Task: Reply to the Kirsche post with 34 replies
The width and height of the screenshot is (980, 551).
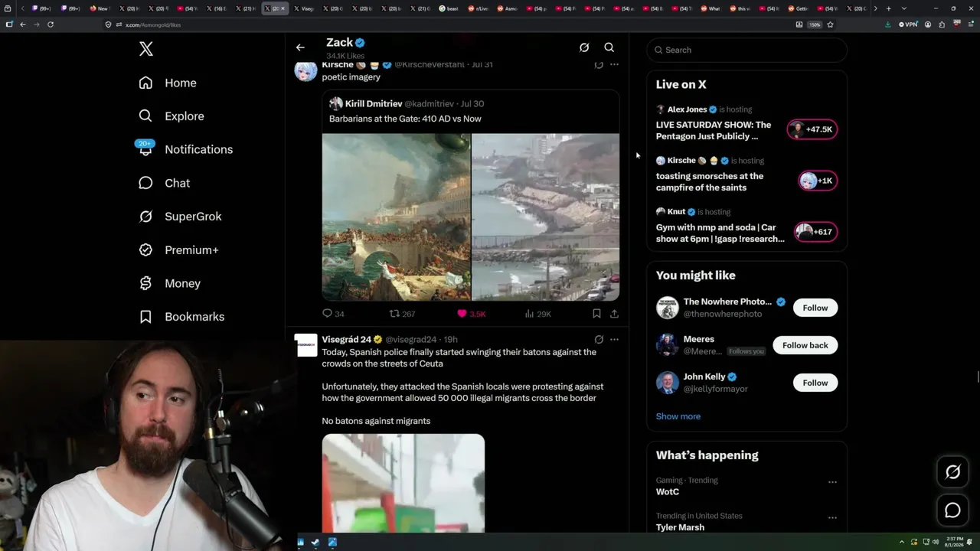Action: (x=333, y=314)
